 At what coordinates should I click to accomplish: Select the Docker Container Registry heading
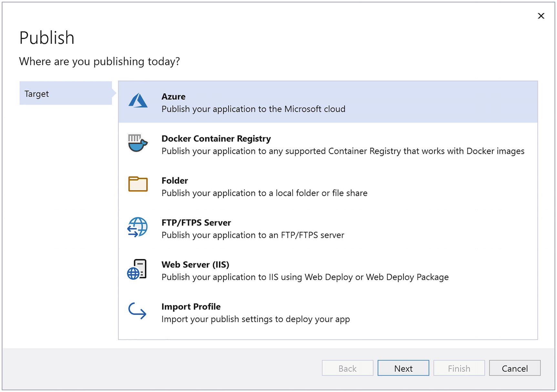click(216, 139)
